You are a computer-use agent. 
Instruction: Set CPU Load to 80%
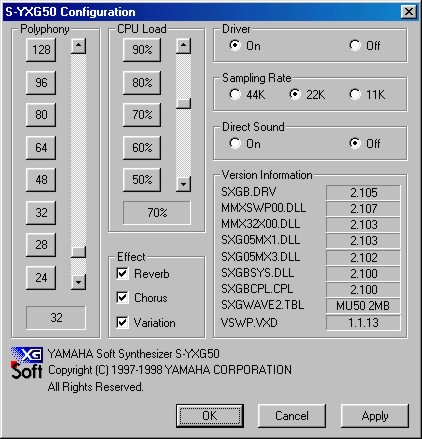point(142,82)
